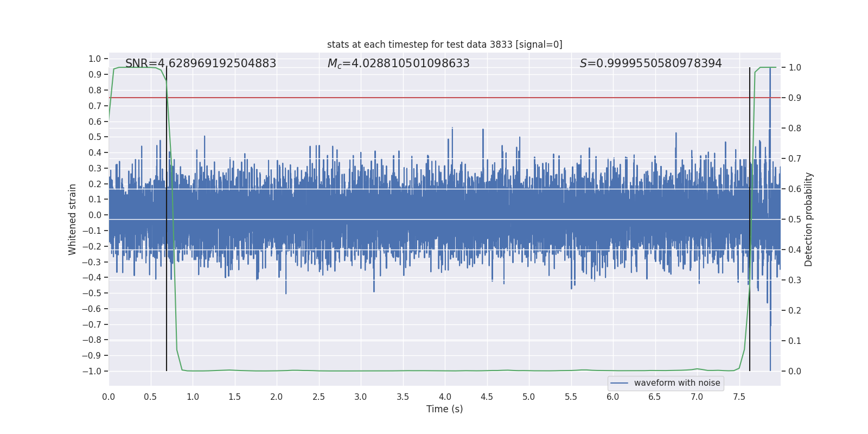Screen dimensions: 868x434
Task: Pick the 0.3 tick on Detection probability axis
Action: tap(795, 280)
